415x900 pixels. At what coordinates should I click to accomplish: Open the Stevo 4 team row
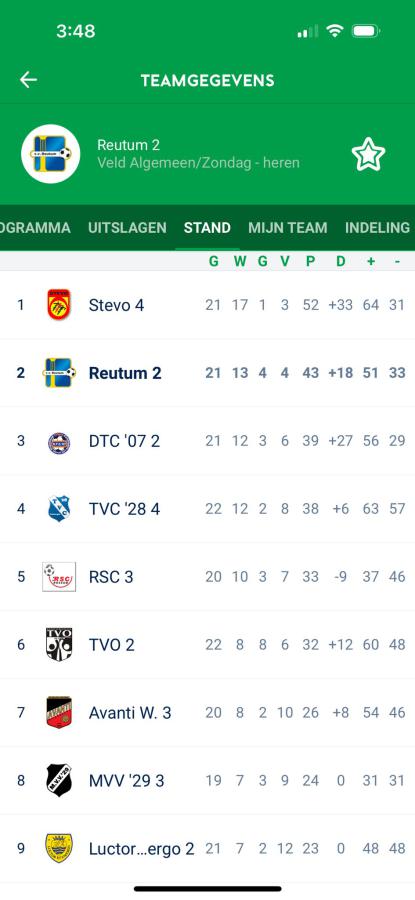(x=207, y=305)
